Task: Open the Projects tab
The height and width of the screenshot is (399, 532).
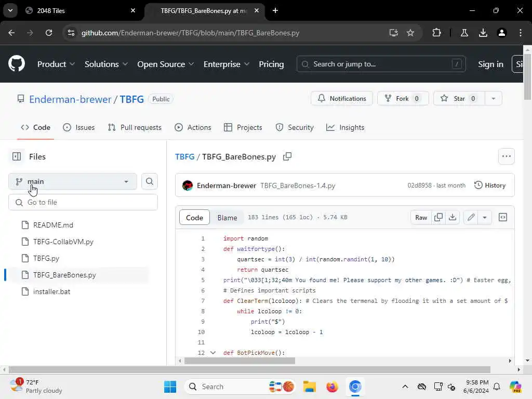Action: (243, 128)
